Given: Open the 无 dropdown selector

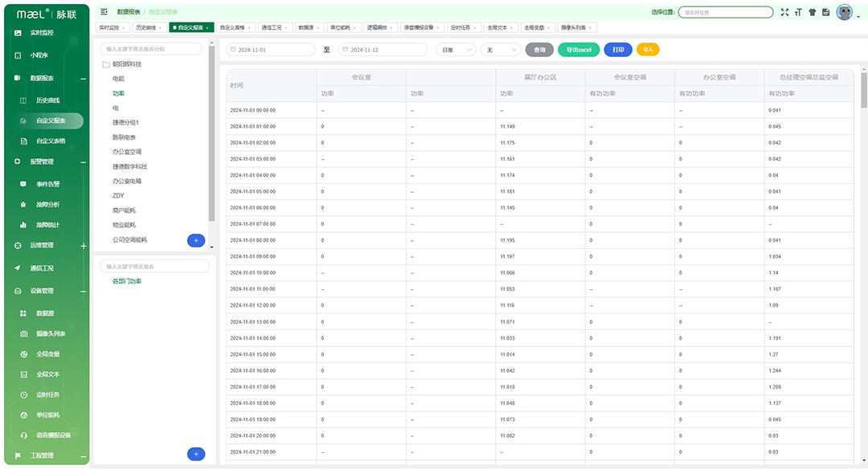Looking at the screenshot, I should [x=501, y=50].
